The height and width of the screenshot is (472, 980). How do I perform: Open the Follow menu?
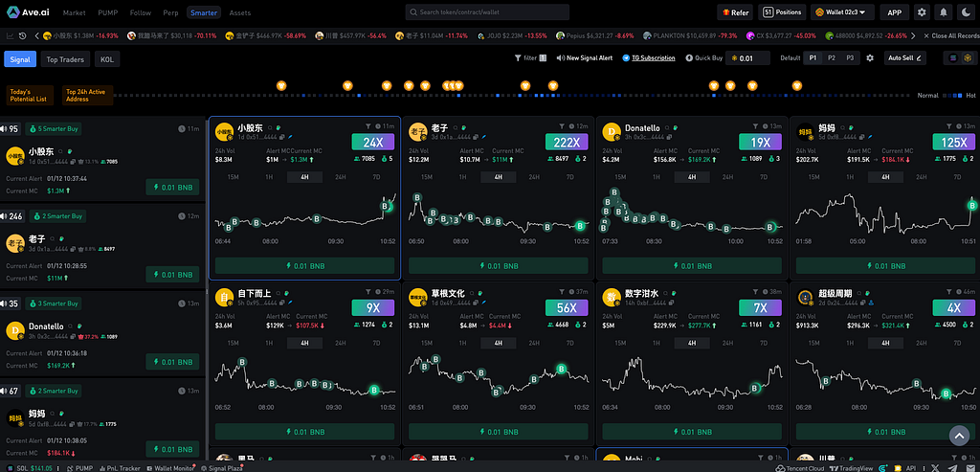click(x=141, y=12)
